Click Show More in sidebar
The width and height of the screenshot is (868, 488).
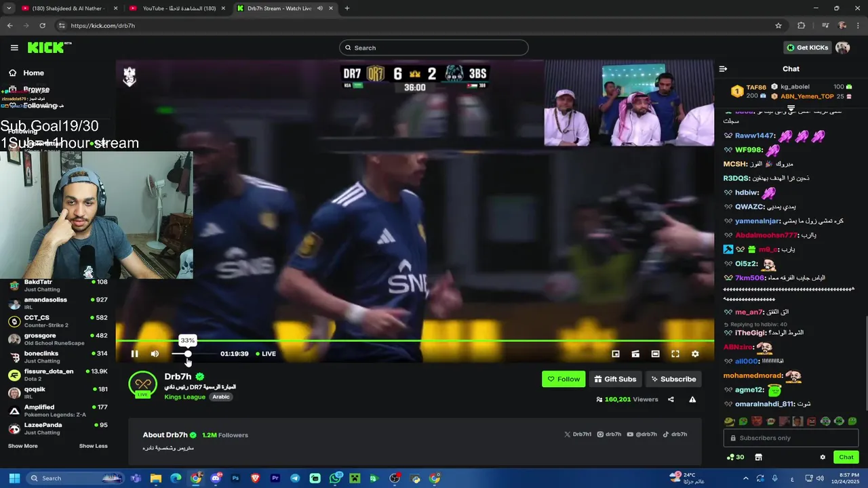[x=22, y=446]
